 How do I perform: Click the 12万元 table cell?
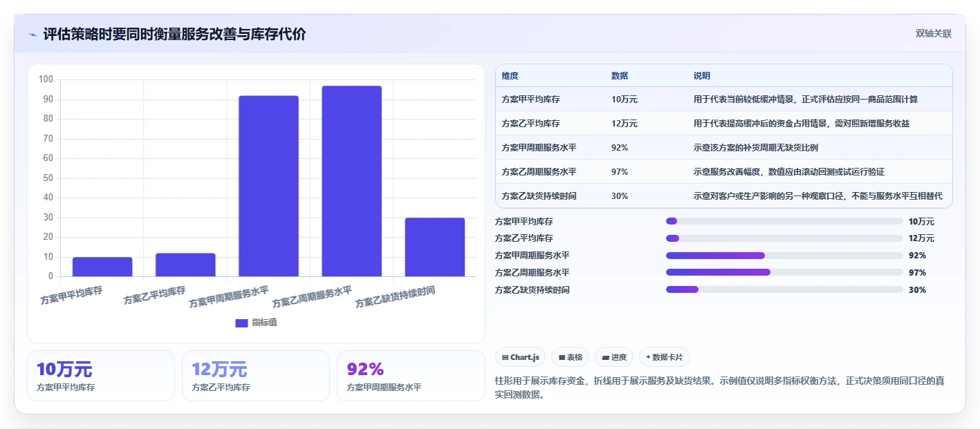click(625, 124)
